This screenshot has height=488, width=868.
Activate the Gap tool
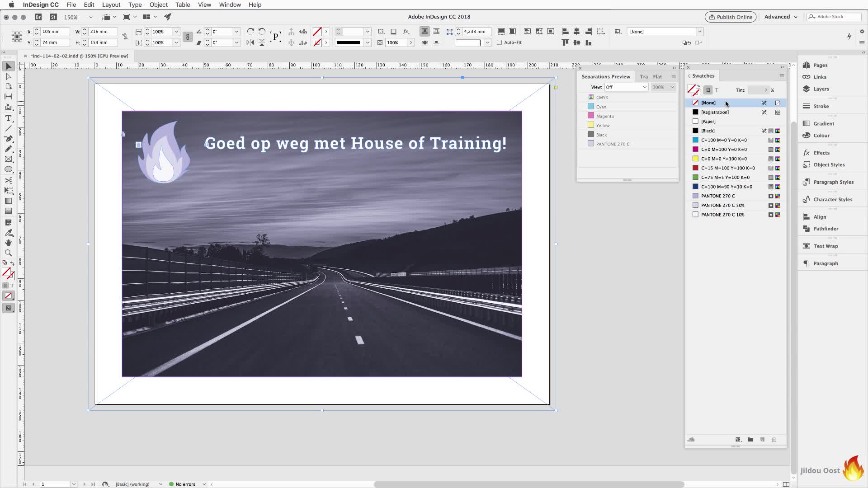coord(8,96)
